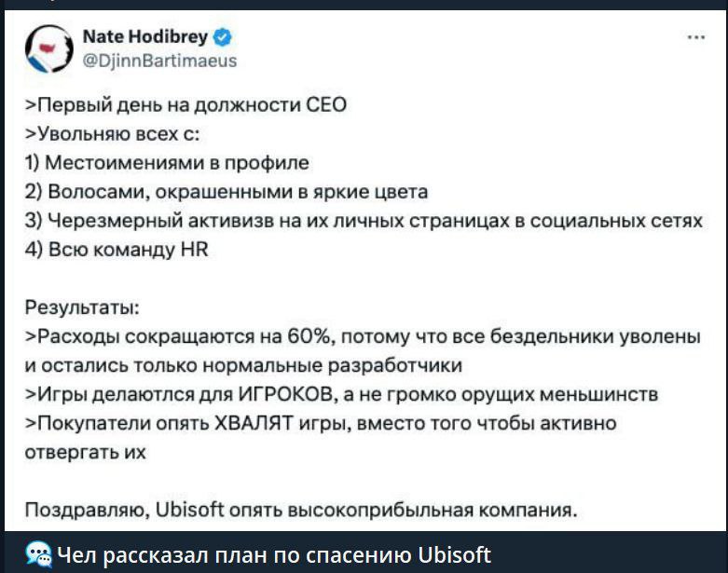The image size is (728, 573).
Task: Click the 'Результаты:' heading
Action: point(83,307)
